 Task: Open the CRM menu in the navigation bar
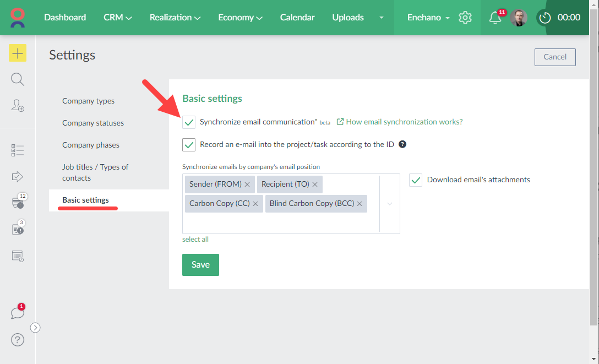pyautogui.click(x=117, y=17)
